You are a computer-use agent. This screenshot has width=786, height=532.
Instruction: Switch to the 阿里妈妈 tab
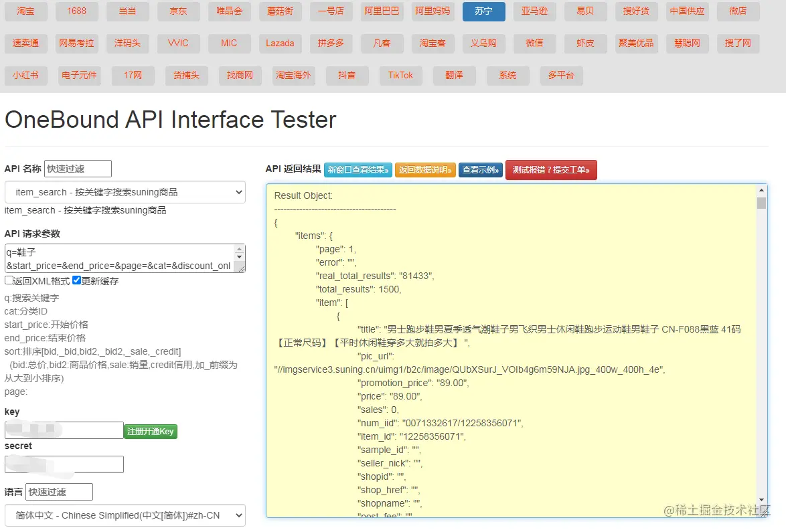click(x=433, y=11)
